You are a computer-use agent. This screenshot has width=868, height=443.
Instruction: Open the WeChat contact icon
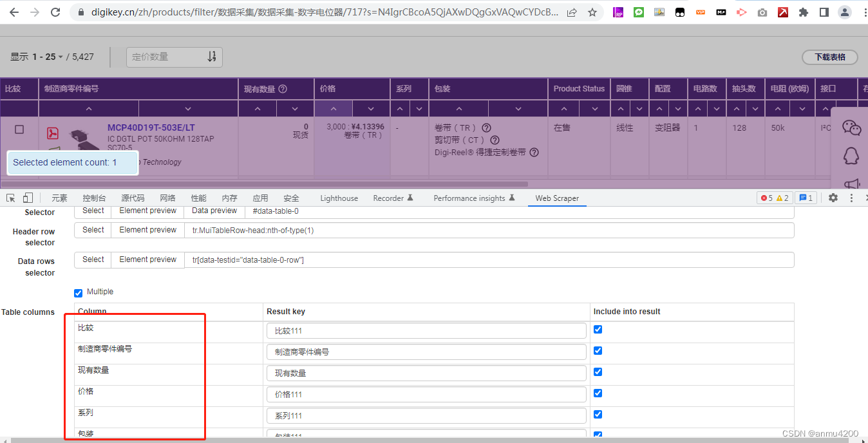pos(852,127)
